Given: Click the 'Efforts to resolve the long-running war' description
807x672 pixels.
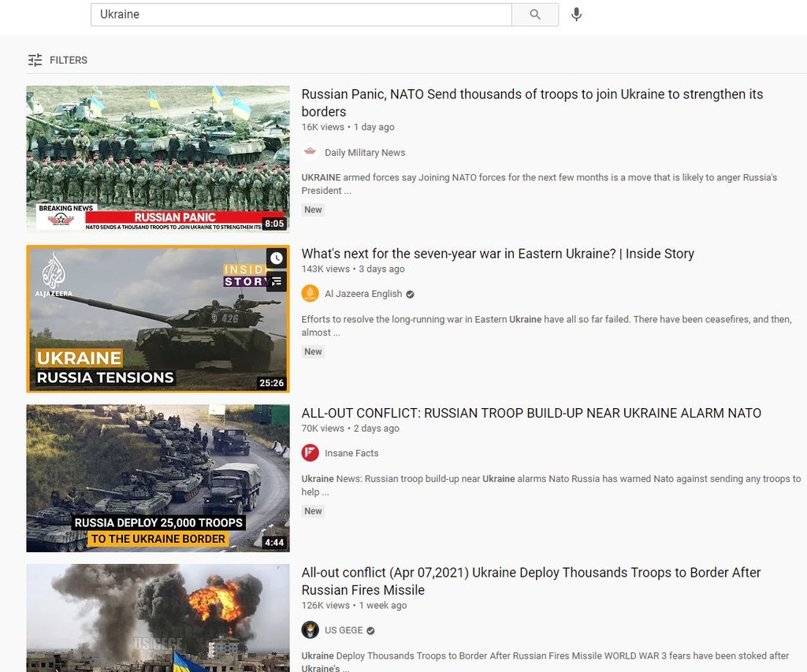Looking at the screenshot, I should point(547,325).
